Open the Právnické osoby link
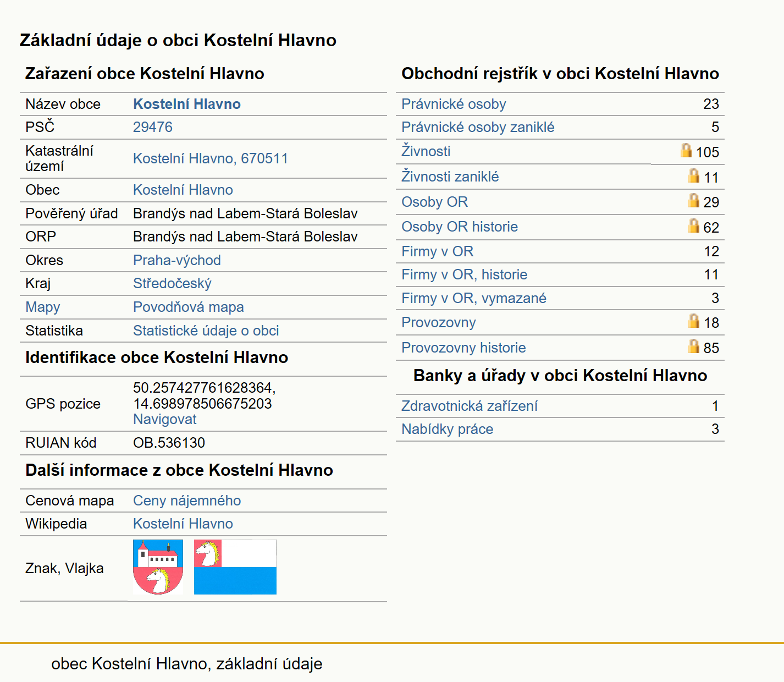Image resolution: width=784 pixels, height=682 pixels. (x=454, y=104)
